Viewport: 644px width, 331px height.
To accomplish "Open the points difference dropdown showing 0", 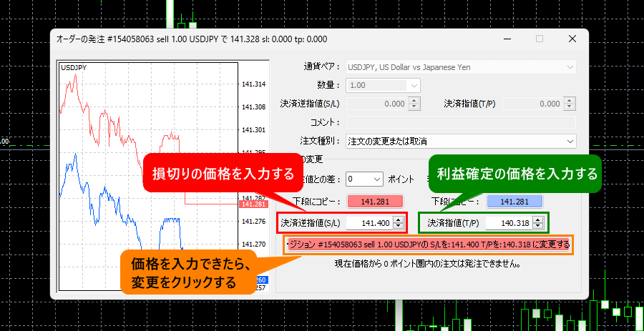I will click(365, 179).
